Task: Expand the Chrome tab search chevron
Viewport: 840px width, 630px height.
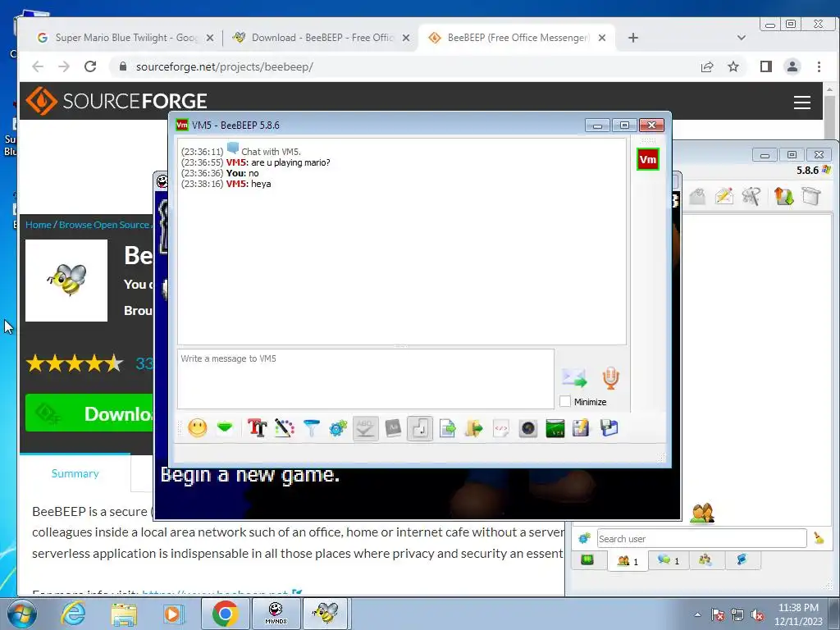Action: [742, 38]
